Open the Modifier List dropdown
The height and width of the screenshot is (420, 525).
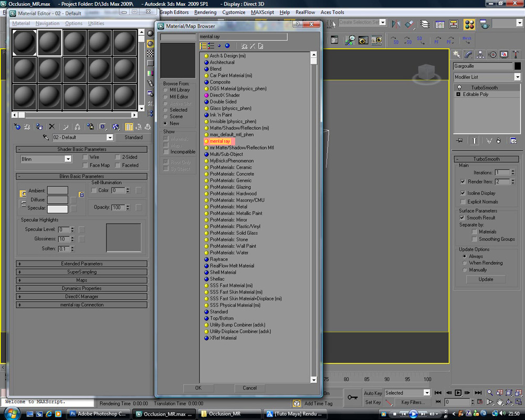tap(517, 77)
